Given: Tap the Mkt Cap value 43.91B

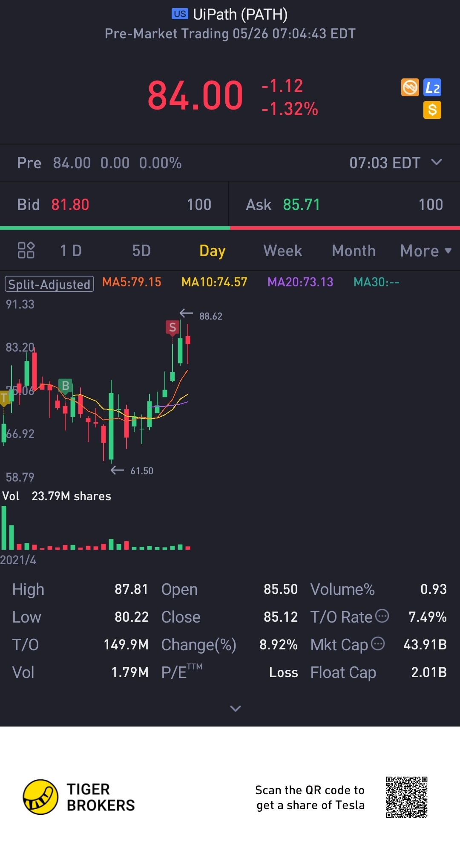Looking at the screenshot, I should 425,645.
